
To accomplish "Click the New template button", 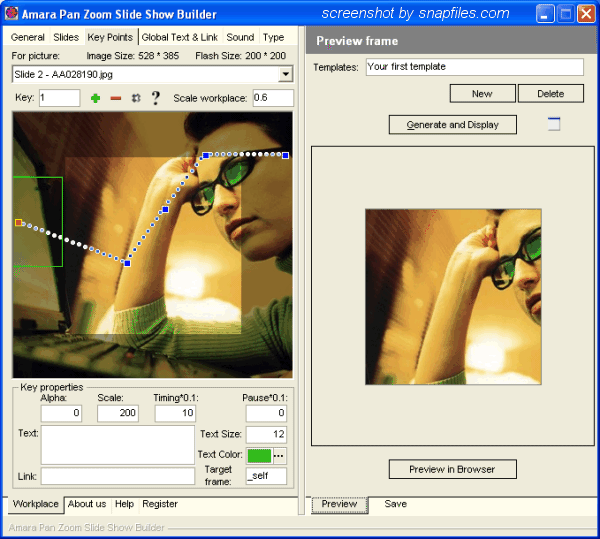I will tap(482, 93).
